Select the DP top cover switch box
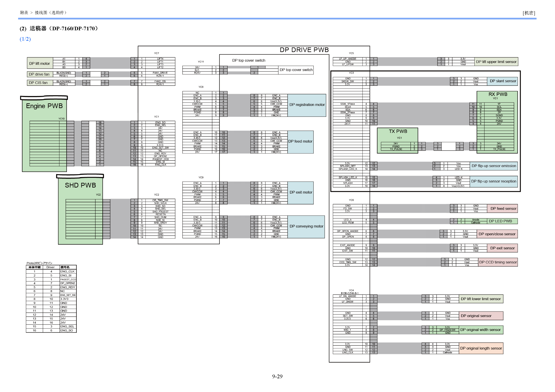 [296, 70]
